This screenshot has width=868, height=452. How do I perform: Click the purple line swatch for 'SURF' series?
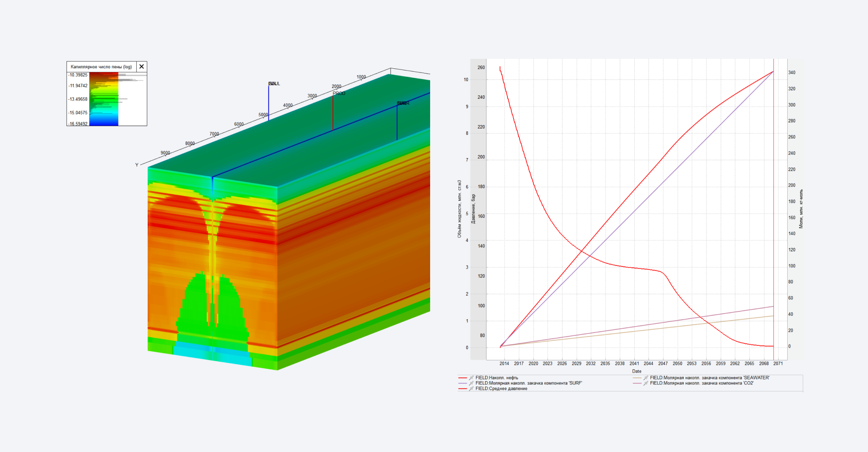coord(463,383)
